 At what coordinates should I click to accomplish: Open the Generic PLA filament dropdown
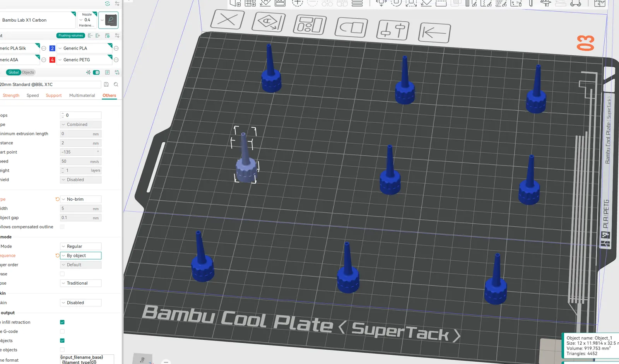[85, 48]
